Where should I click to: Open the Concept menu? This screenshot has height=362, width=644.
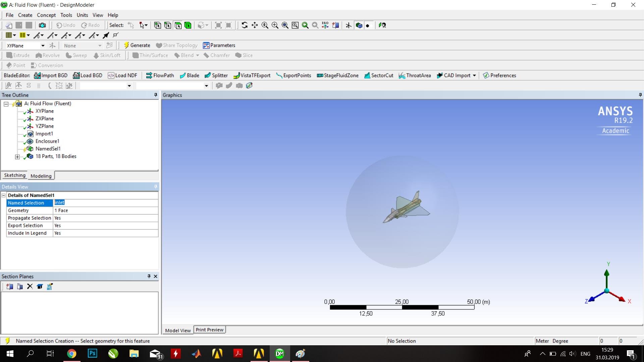(46, 15)
